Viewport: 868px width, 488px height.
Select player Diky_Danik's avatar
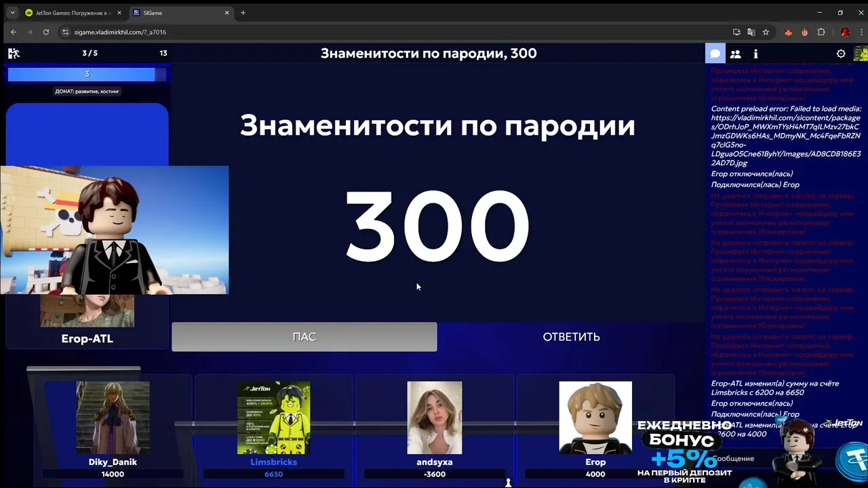(x=113, y=418)
